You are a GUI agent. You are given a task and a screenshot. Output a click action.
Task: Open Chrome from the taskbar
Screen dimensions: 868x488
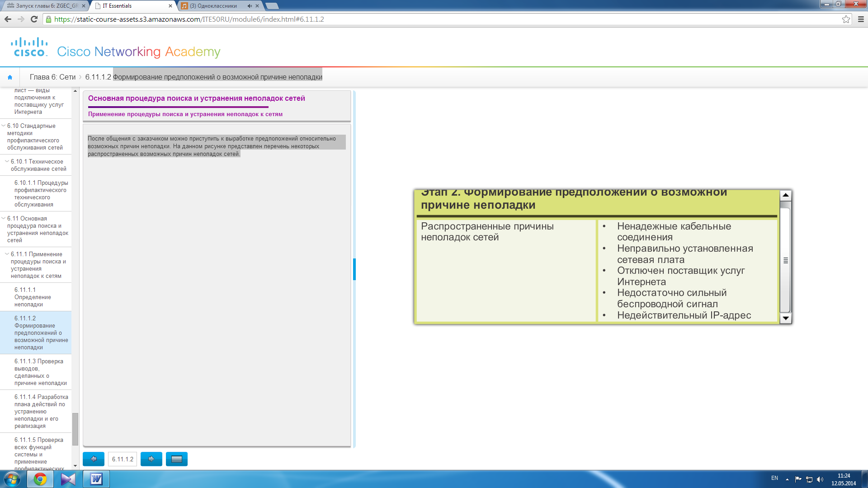(40, 479)
